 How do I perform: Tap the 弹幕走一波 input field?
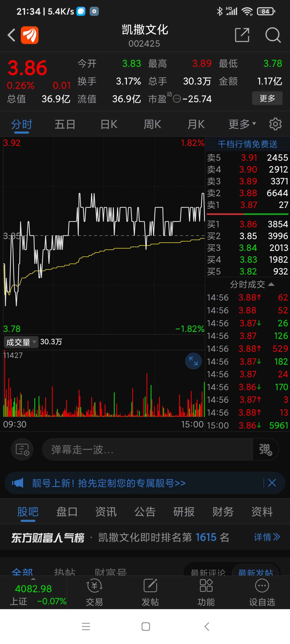click(x=147, y=449)
